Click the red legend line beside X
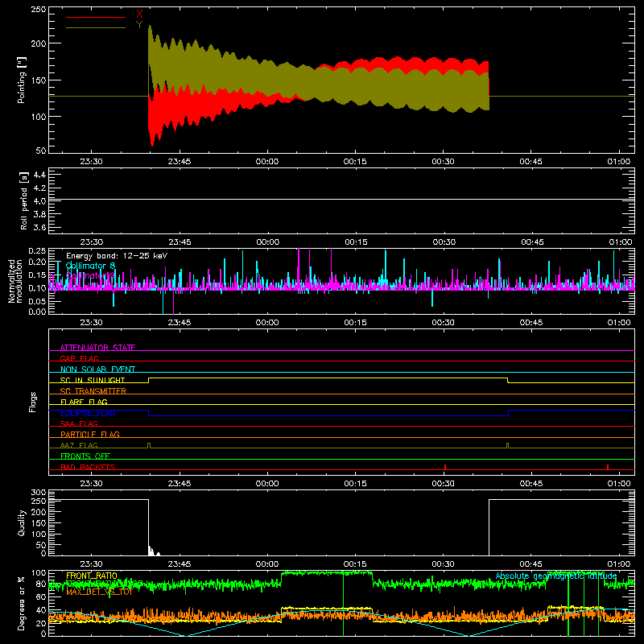The image size is (644, 644). pos(96,17)
